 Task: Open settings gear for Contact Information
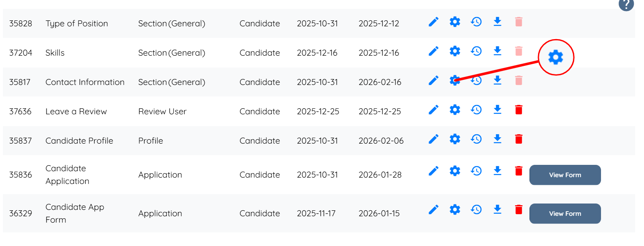coord(455,80)
